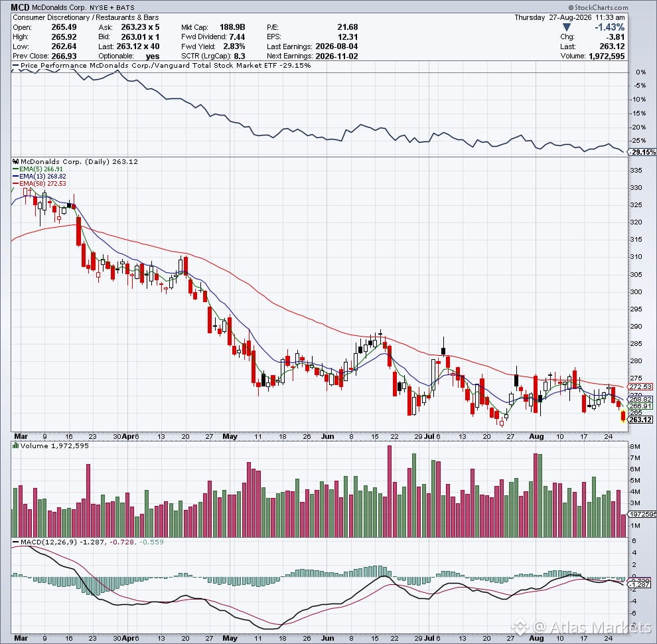Click the 272.53 red EMA label on the price axis

click(640, 386)
